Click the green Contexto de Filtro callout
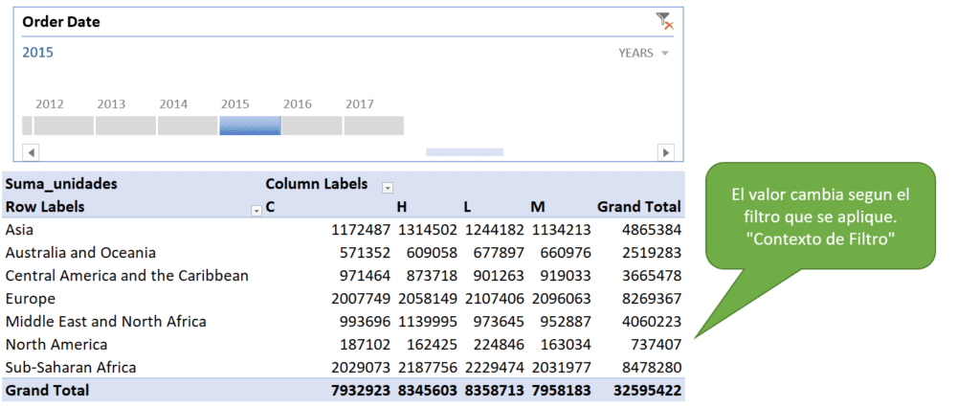This screenshot has height=408, width=980. [820, 216]
